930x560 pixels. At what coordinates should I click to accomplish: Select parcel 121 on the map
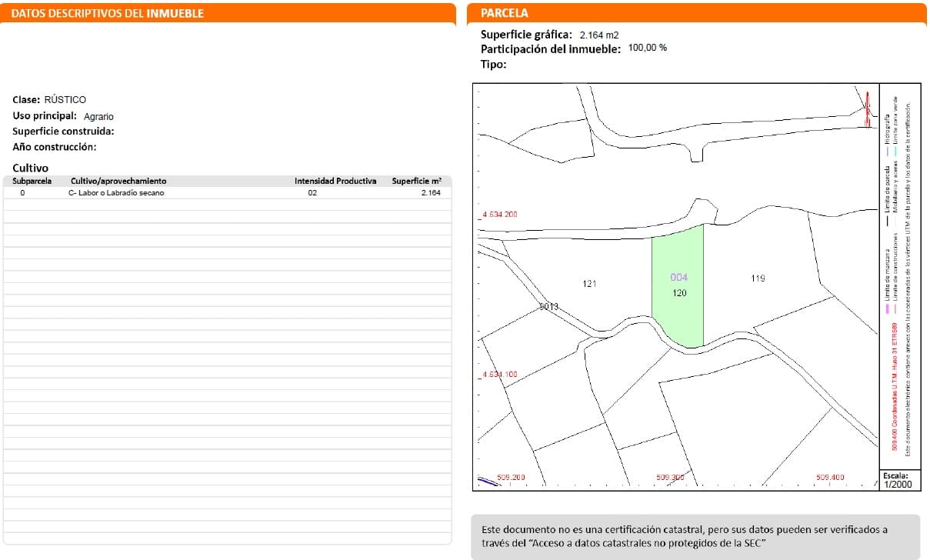coord(589,284)
